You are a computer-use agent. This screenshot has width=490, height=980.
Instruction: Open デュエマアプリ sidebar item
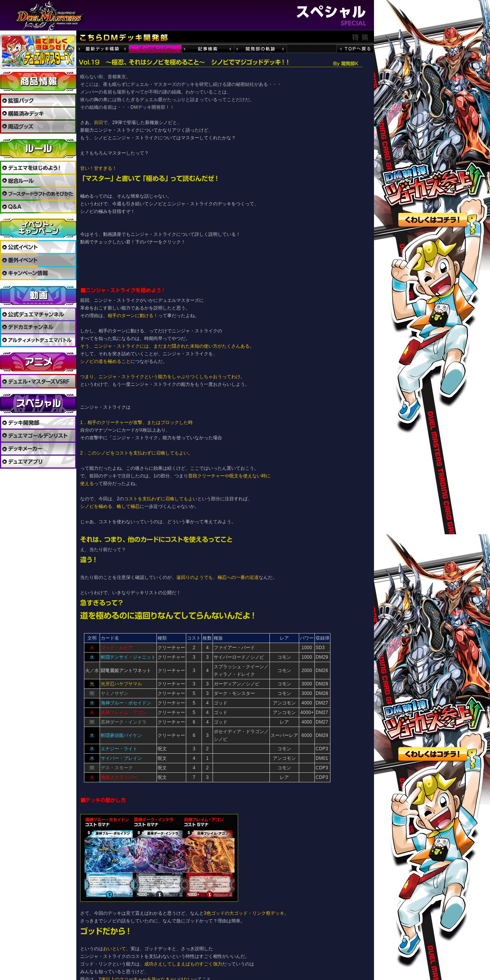(x=38, y=461)
